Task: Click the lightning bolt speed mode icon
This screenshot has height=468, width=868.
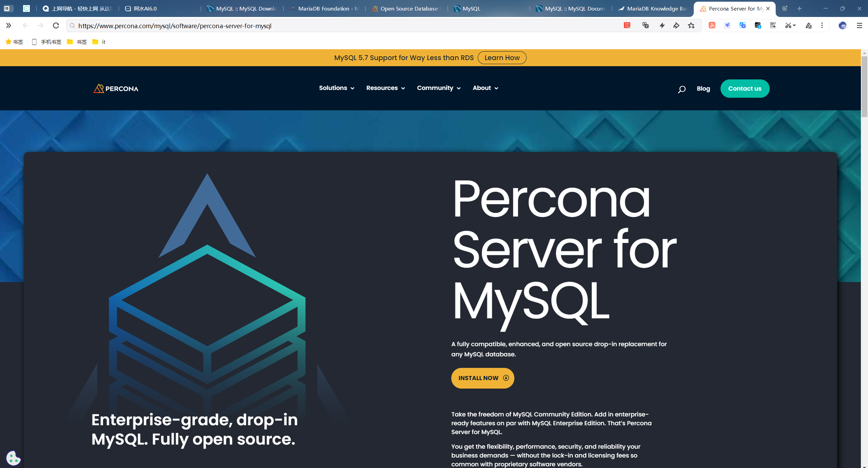Action: click(662, 25)
